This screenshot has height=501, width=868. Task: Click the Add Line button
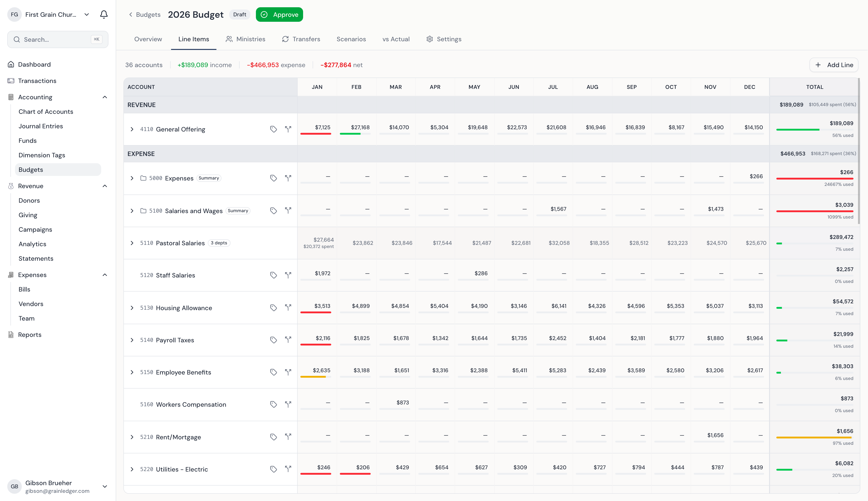(x=834, y=65)
